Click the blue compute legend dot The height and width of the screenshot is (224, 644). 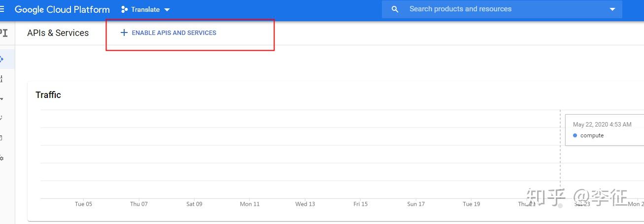575,136
